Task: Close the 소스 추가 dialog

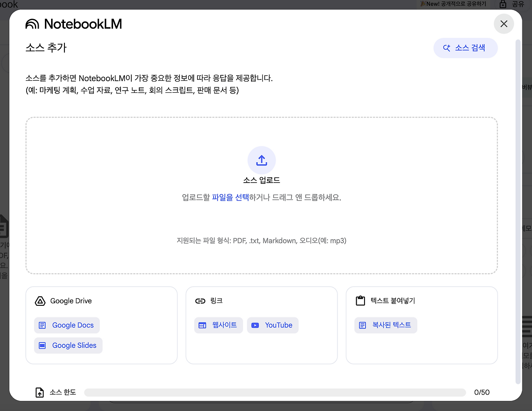Action: click(x=504, y=24)
